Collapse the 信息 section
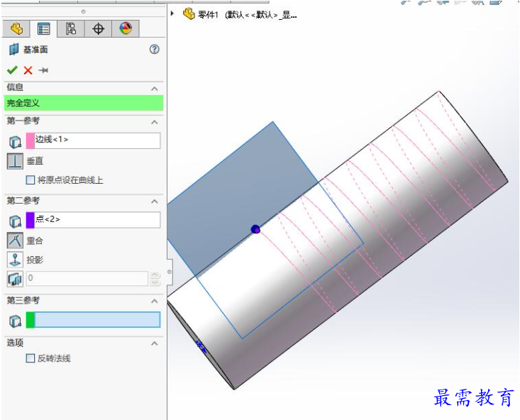Image resolution: width=520 pixels, height=420 pixels. (x=155, y=89)
